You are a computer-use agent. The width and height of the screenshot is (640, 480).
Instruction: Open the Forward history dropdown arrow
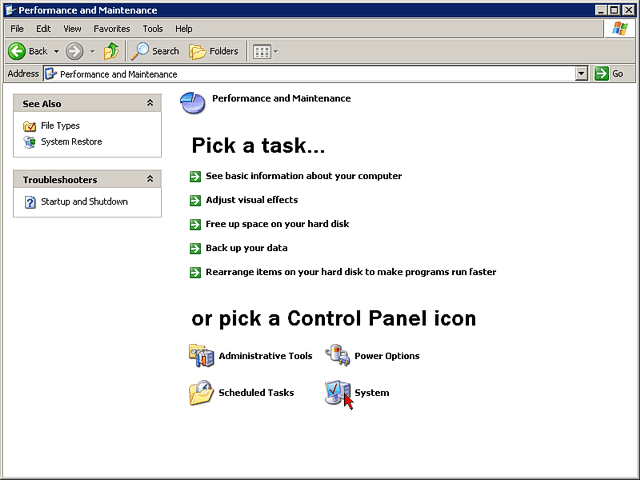pyautogui.click(x=93, y=51)
